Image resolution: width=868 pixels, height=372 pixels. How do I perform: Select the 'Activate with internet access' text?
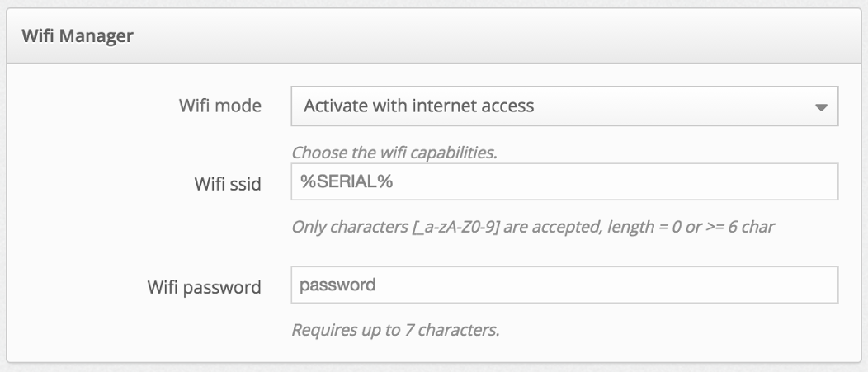click(x=418, y=106)
